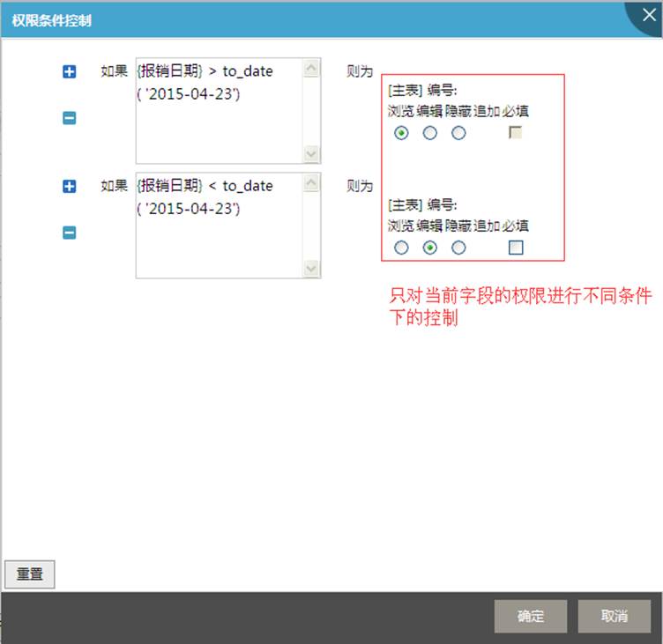Select 编辑 radio in second 则为 group
This screenshot has width=663, height=644.
[x=430, y=248]
